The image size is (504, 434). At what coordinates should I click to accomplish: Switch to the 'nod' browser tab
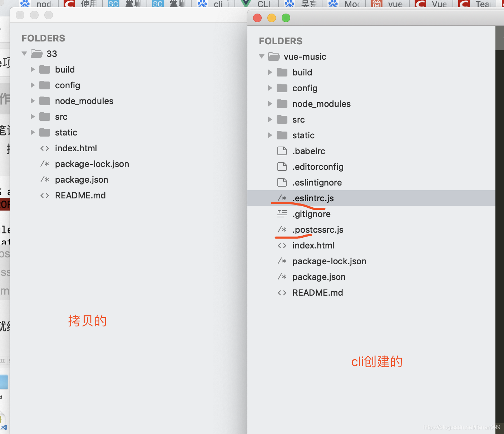pyautogui.click(x=36, y=4)
